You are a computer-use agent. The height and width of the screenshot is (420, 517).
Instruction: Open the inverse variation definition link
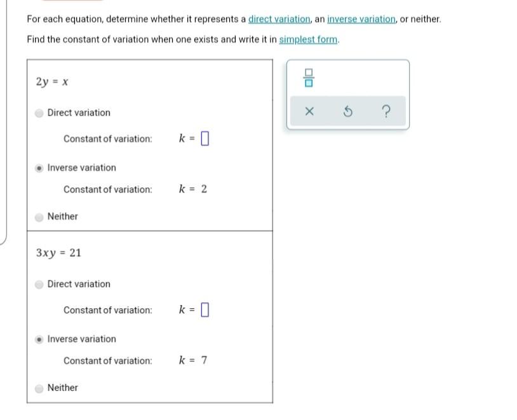361,19
